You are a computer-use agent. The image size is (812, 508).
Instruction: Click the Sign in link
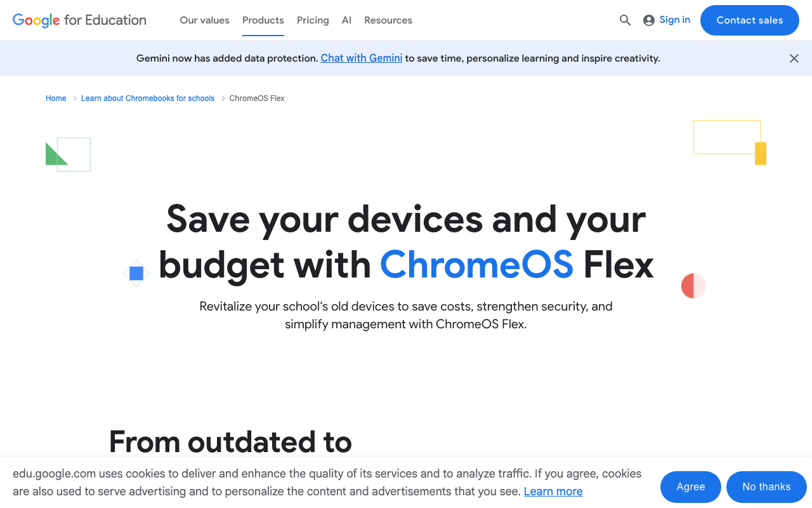click(674, 20)
